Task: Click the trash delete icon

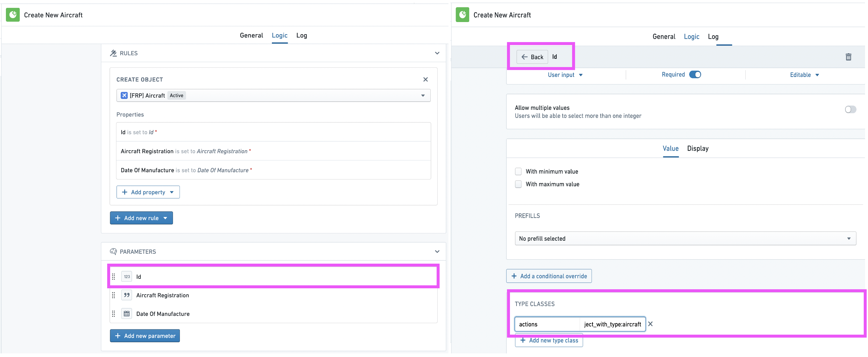Action: [x=848, y=57]
